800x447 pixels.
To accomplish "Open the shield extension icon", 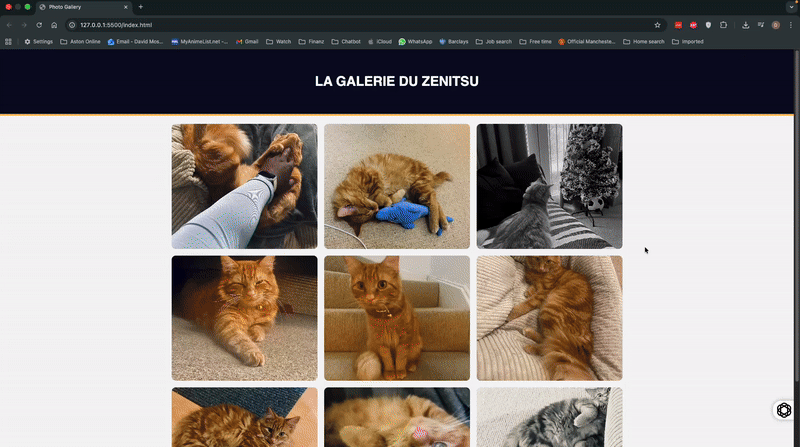I will click(708, 25).
